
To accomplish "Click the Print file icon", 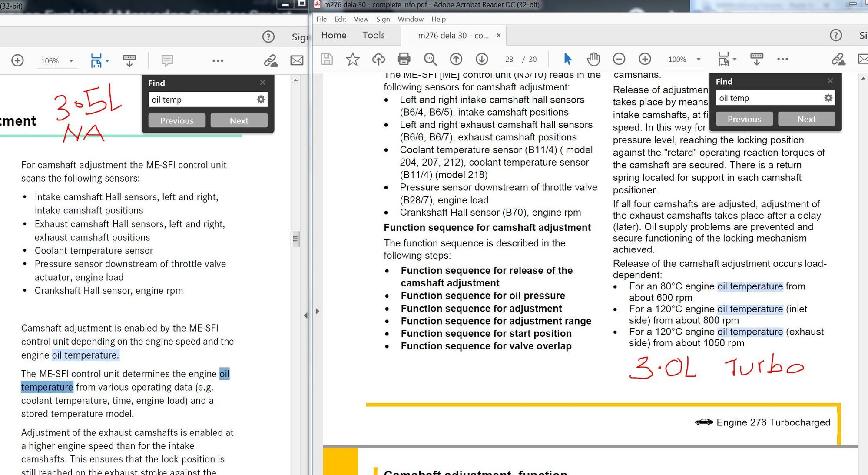I will point(404,59).
